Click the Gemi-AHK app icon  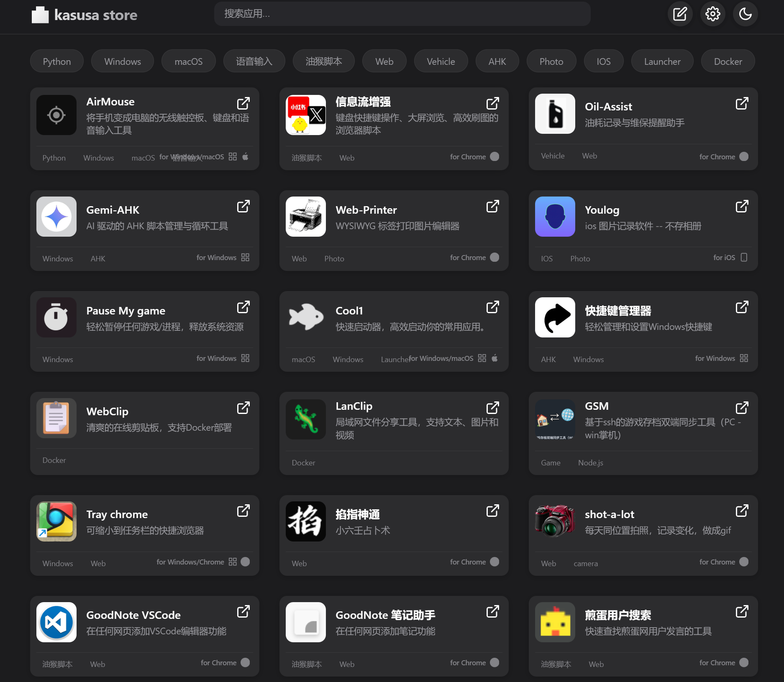tap(56, 217)
